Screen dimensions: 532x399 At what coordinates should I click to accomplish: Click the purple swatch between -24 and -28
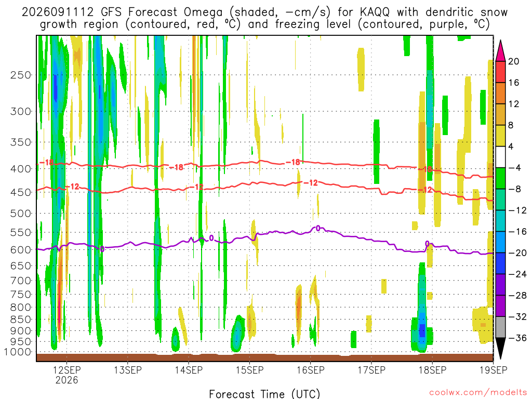(500, 285)
